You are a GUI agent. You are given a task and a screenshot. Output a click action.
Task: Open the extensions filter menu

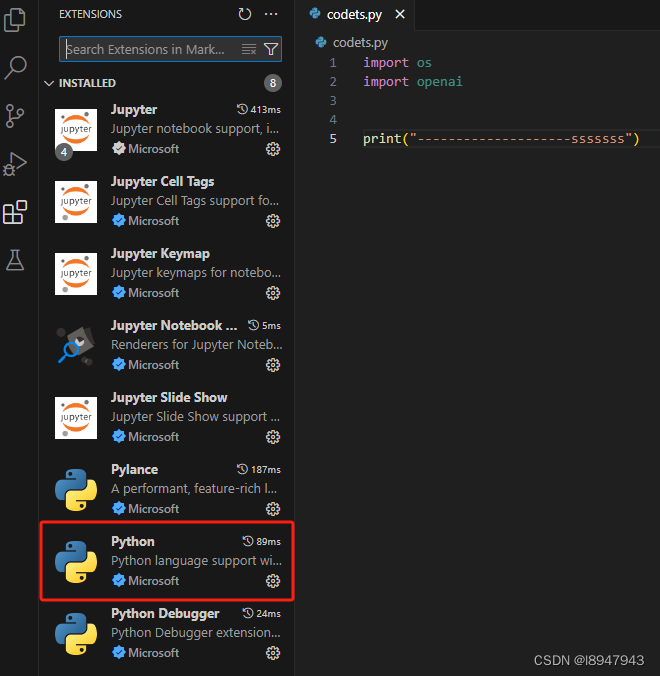pyautogui.click(x=271, y=49)
